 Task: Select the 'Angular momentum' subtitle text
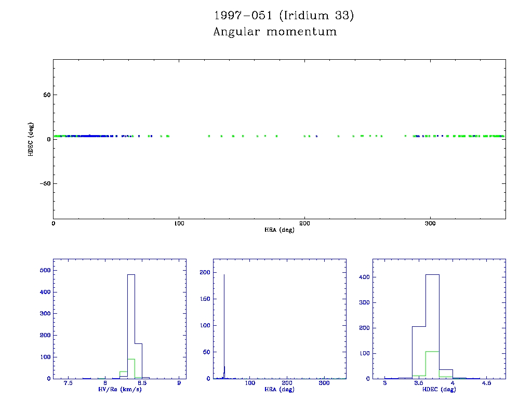(275, 32)
